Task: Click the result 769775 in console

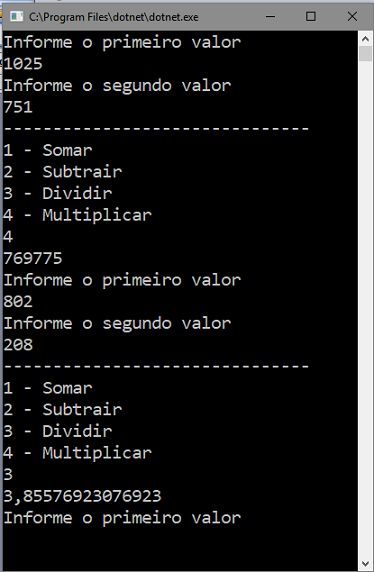Action: (x=33, y=258)
